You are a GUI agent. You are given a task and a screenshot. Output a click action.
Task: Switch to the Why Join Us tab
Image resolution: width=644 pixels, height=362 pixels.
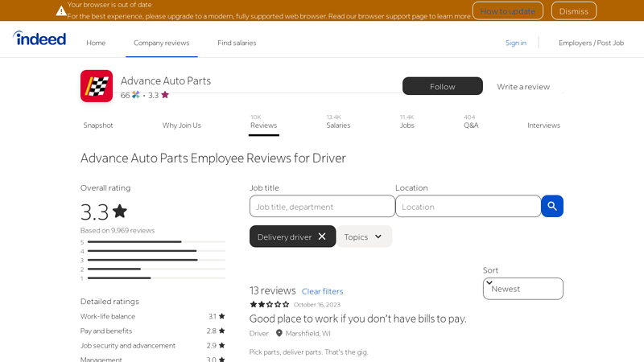click(182, 125)
